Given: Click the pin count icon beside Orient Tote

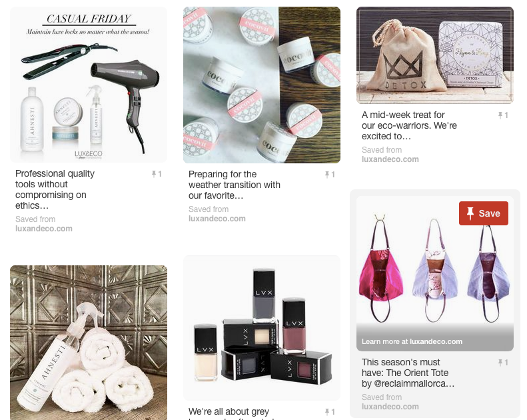Looking at the screenshot, I should coord(503,363).
